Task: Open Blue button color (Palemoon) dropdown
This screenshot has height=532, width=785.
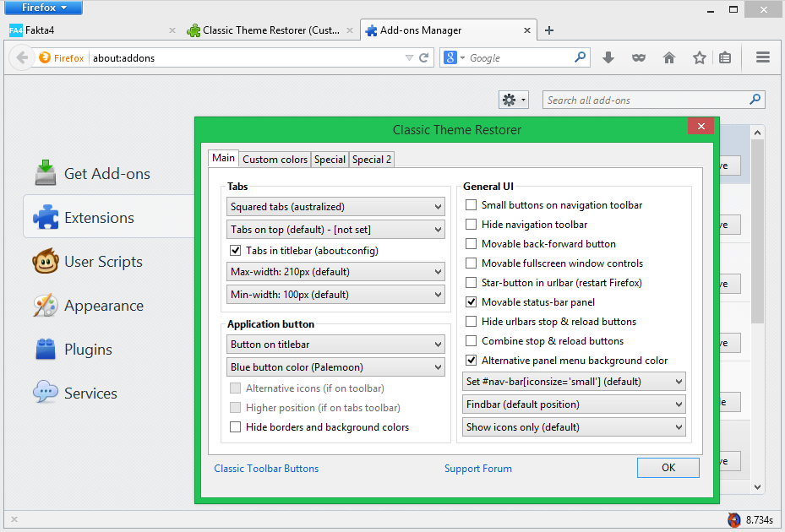Action: (x=335, y=367)
